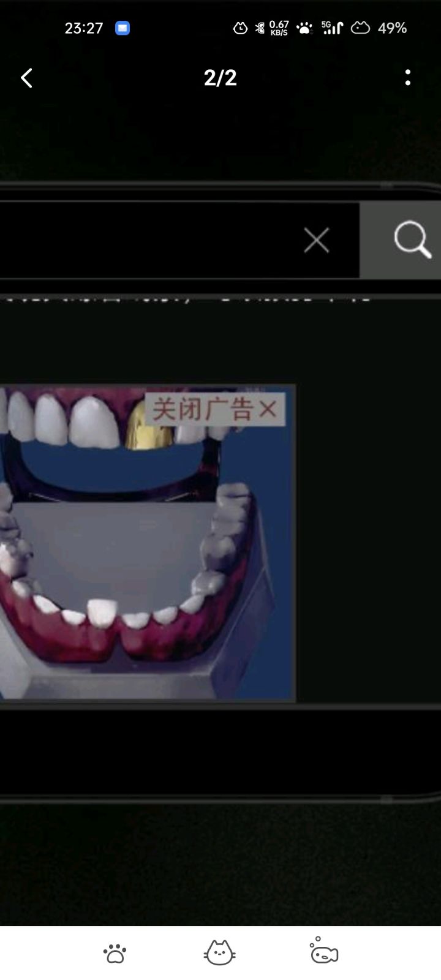The image size is (441, 980).
Task: Go back using the top-left arrow
Action: coord(26,78)
